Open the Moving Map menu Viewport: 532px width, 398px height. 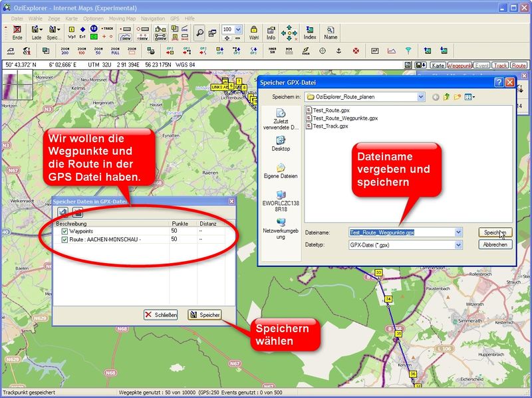tap(122, 19)
